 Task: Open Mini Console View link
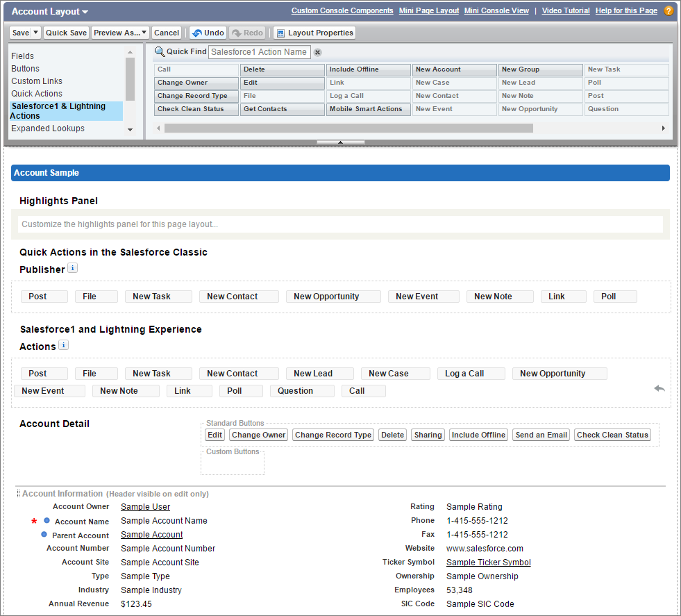tap(496, 11)
